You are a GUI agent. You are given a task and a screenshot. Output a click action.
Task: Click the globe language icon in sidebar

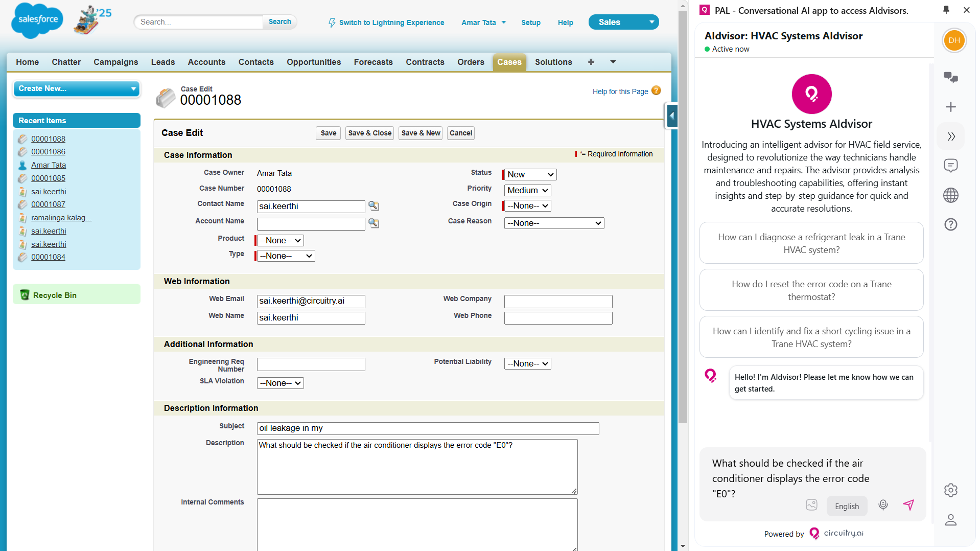point(950,195)
